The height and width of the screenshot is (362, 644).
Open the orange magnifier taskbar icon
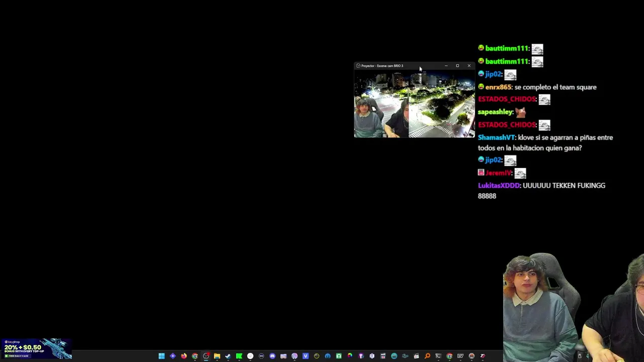coord(427,356)
